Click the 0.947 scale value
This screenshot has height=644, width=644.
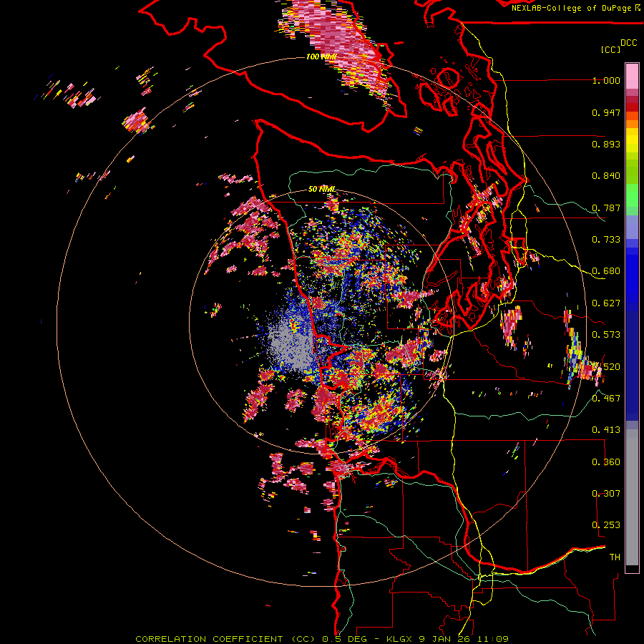606,112
